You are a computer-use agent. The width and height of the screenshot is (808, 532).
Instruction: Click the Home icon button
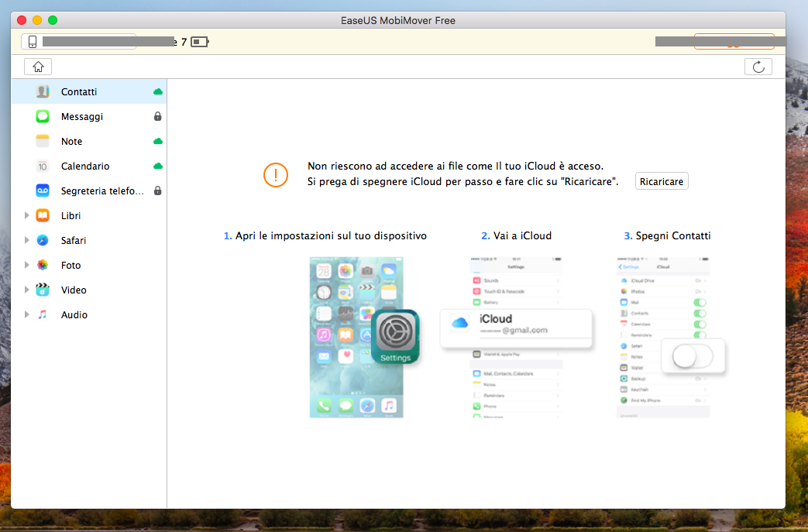pos(37,67)
